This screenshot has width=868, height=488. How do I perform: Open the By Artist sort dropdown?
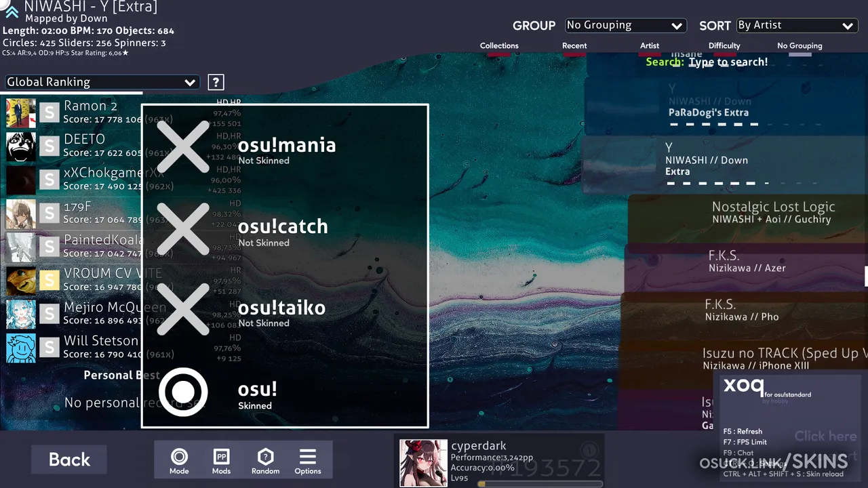pos(797,26)
